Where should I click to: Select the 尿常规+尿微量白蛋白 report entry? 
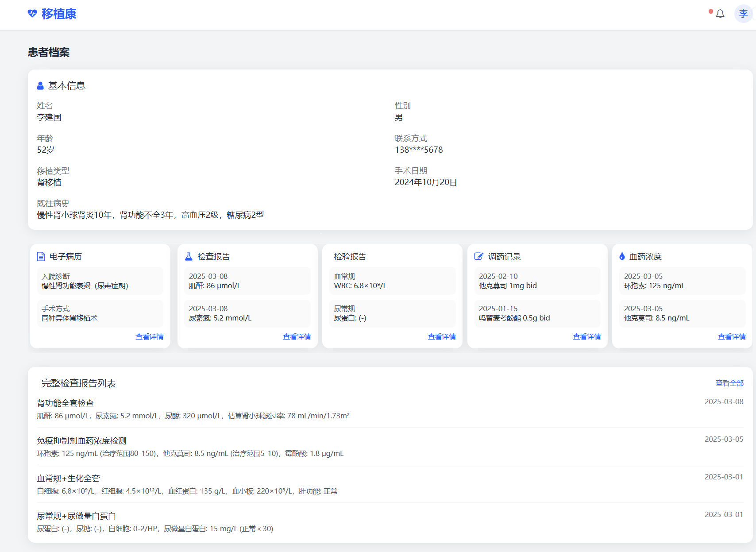76,516
